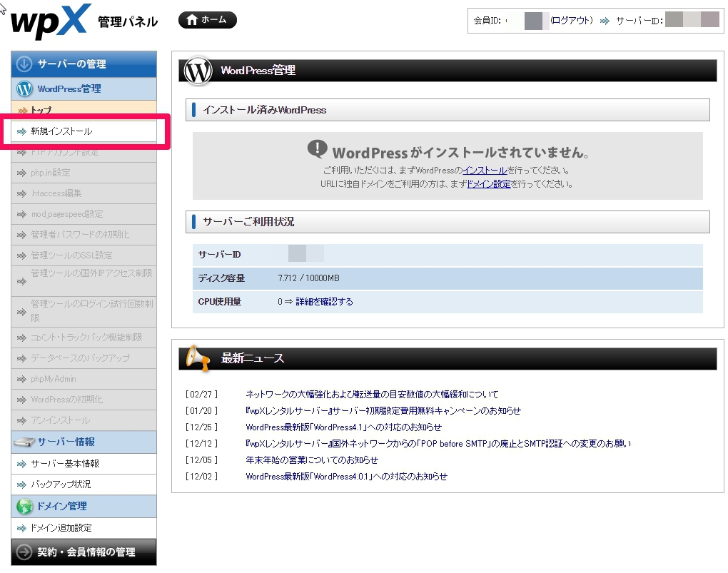Open news about POP before SMTP
This screenshot has height=573, width=728.
tap(438, 443)
